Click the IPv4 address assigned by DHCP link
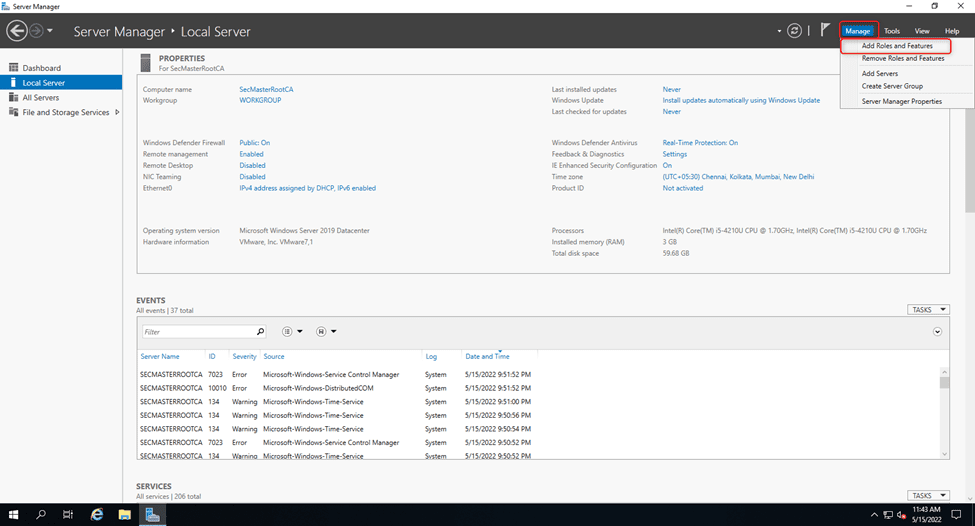 point(307,188)
